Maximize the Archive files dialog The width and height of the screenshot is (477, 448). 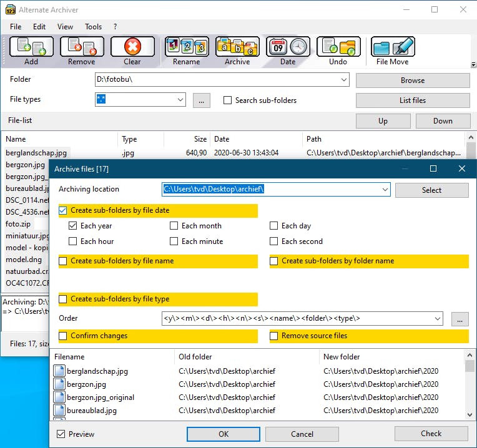pos(433,168)
